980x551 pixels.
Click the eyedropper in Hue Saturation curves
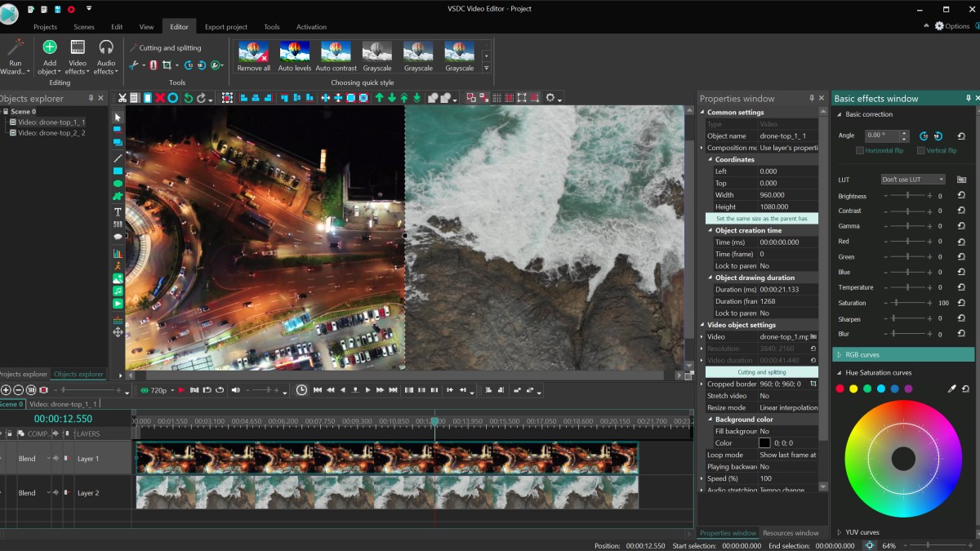coord(951,389)
